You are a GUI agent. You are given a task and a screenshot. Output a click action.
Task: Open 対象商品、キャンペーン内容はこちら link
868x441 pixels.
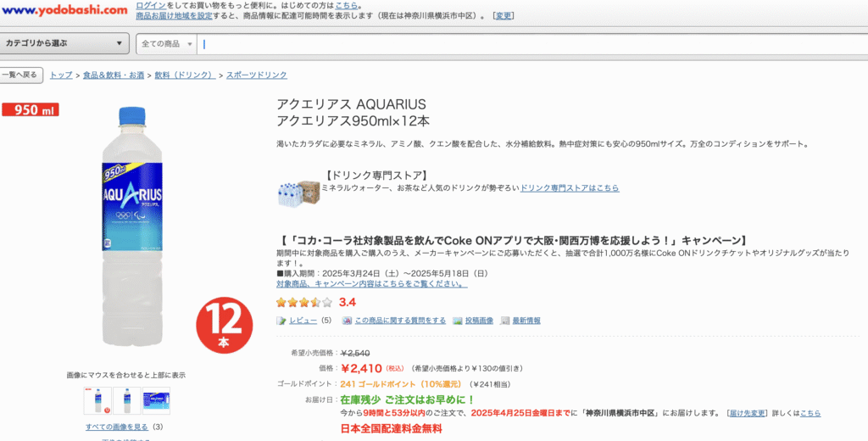tap(371, 283)
